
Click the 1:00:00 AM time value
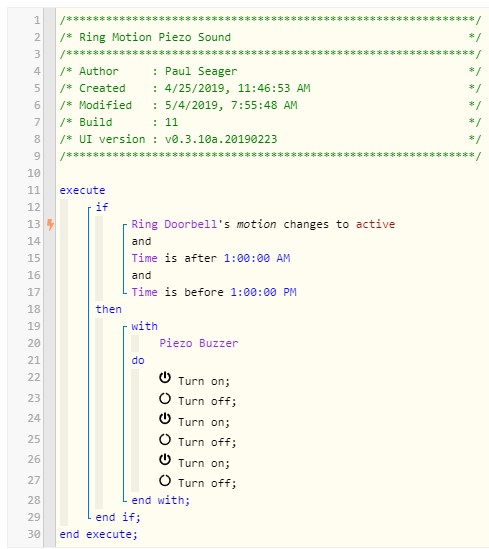257,258
